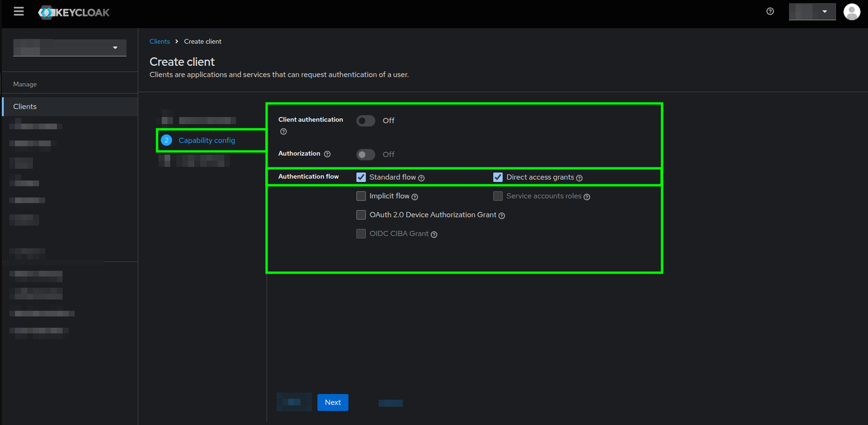Click the help icon next to Standard flow
This screenshot has height=425, width=868.
[421, 177]
